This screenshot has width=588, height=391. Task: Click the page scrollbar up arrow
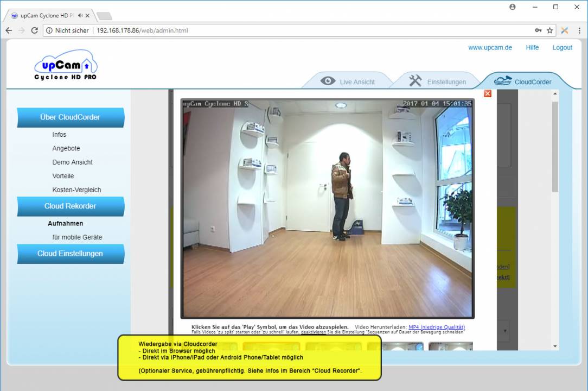(x=555, y=93)
